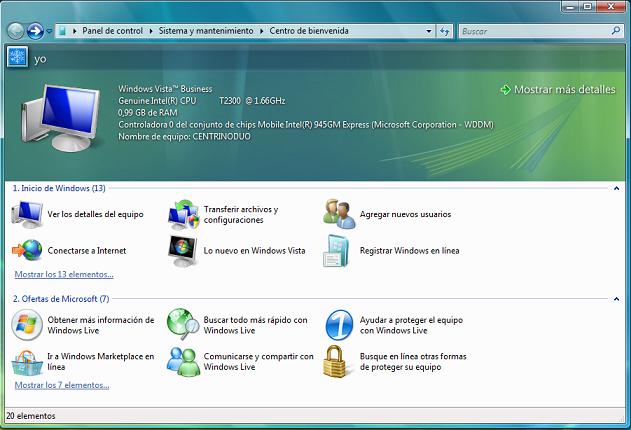Click the Back navigation arrow button
Image resolution: width=631 pixels, height=430 pixels.
pos(16,31)
